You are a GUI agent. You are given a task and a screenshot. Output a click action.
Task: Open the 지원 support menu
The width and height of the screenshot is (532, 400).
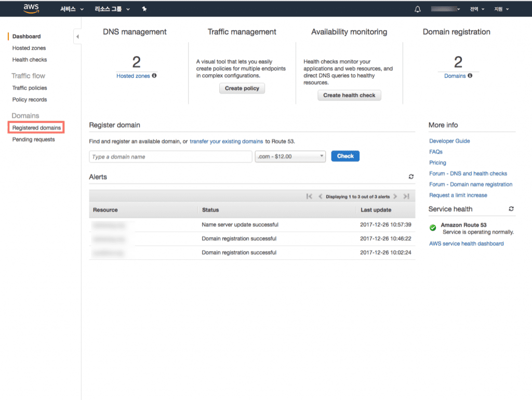tap(501, 9)
